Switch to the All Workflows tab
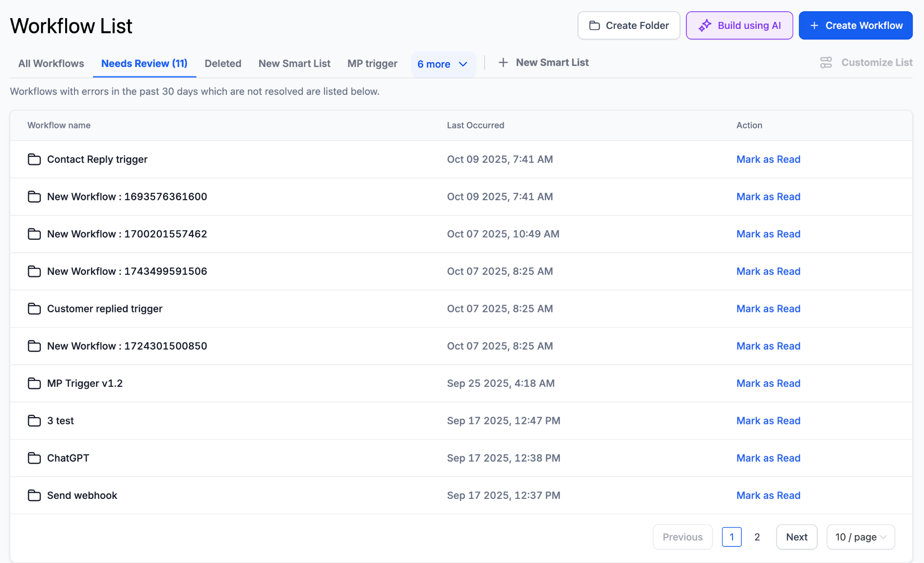The height and width of the screenshot is (563, 924). pos(51,64)
